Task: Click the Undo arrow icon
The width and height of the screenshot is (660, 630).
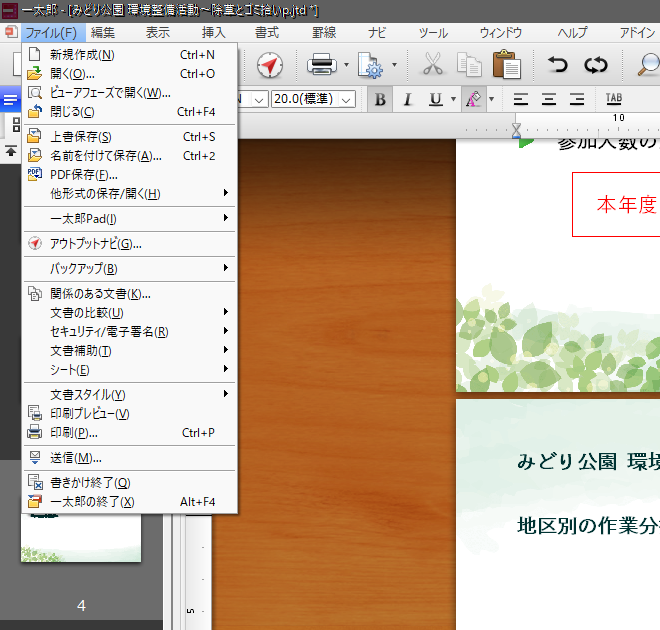Action: [558, 65]
